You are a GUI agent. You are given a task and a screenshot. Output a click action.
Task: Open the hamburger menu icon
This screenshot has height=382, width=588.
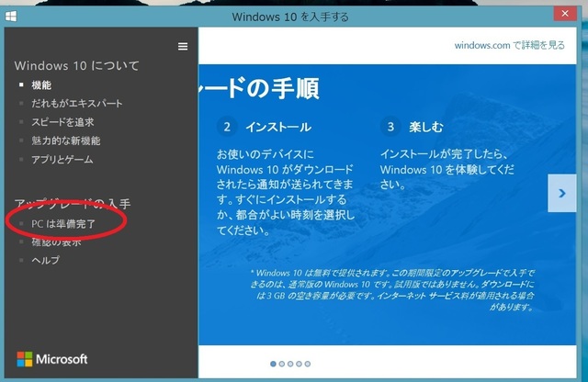[x=183, y=46]
